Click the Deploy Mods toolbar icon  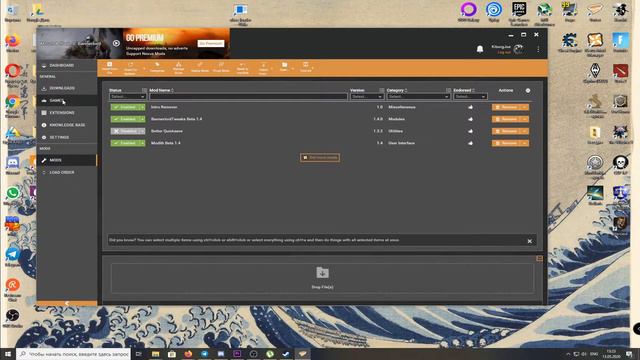(200, 67)
